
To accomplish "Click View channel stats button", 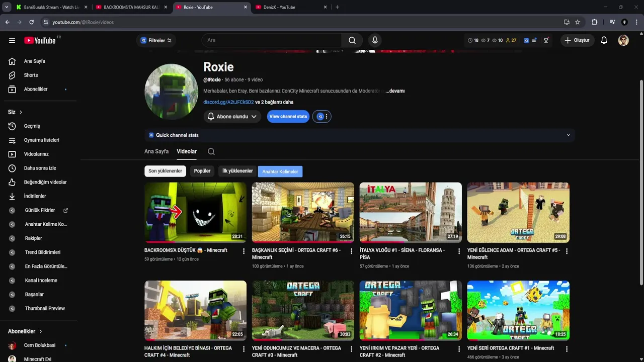I will pyautogui.click(x=288, y=117).
